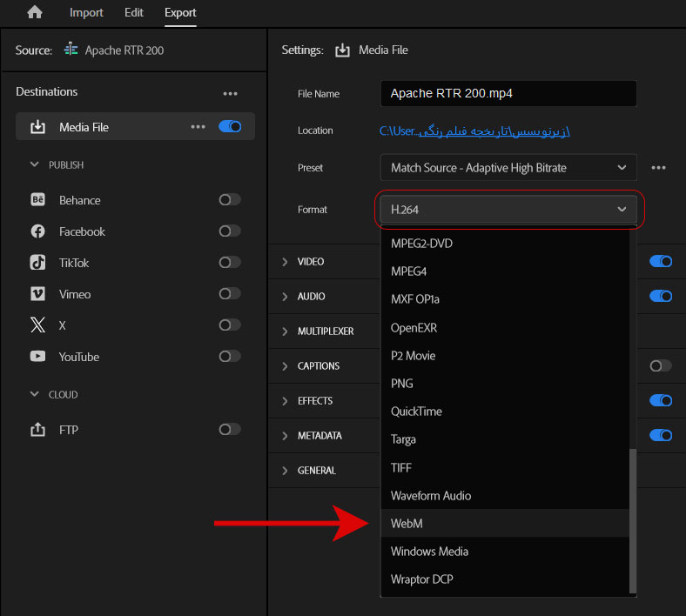686x616 pixels.
Task: Click the Behance logo icon
Action: tap(37, 200)
